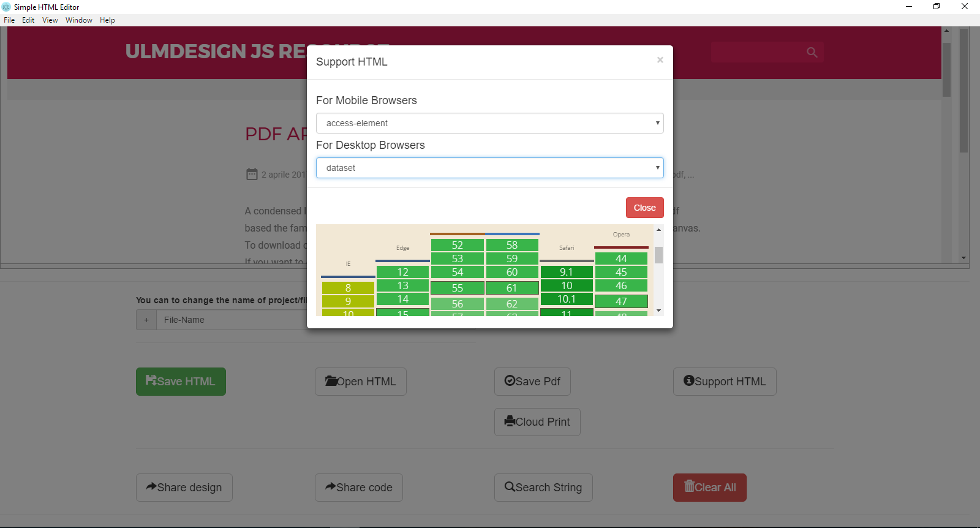
Task: Open the Window menu
Action: tap(79, 20)
